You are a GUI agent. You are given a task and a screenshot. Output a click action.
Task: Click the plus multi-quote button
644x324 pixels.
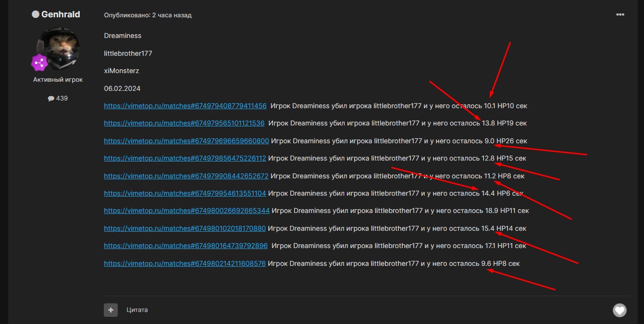click(x=111, y=310)
